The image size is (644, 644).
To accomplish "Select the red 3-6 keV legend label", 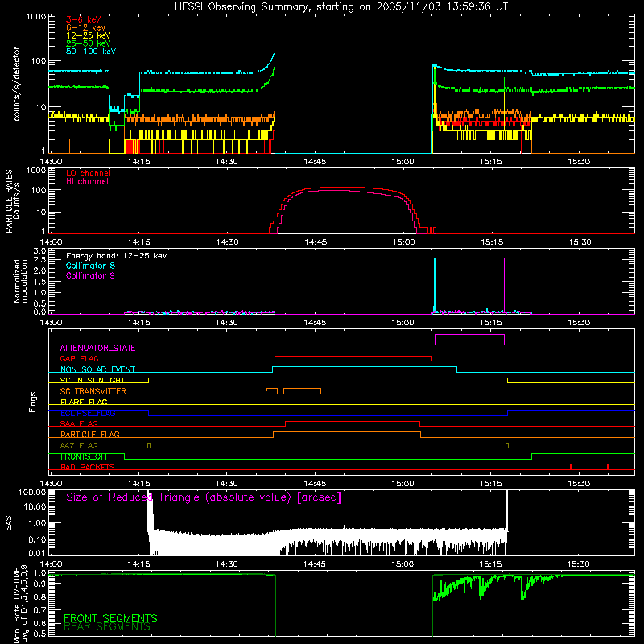I will tap(84, 19).
